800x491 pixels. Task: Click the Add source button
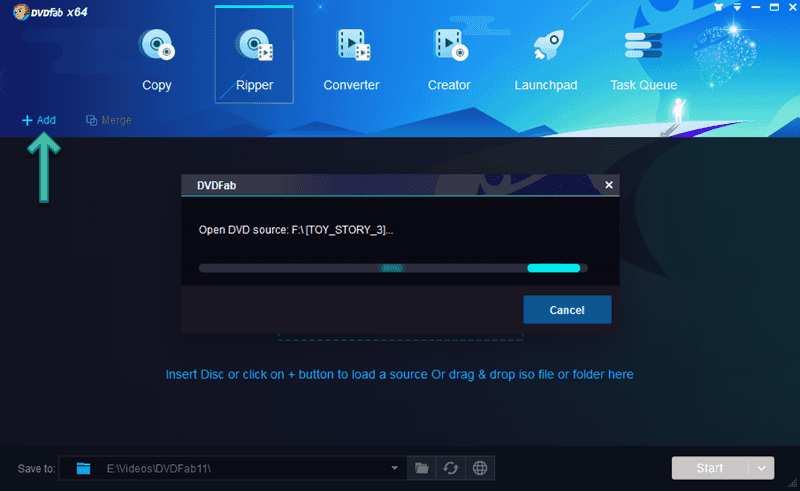click(x=39, y=120)
